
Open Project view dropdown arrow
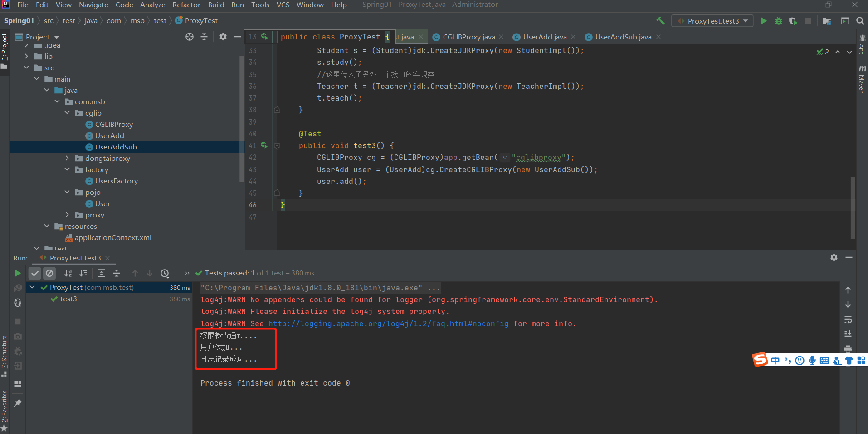click(57, 37)
